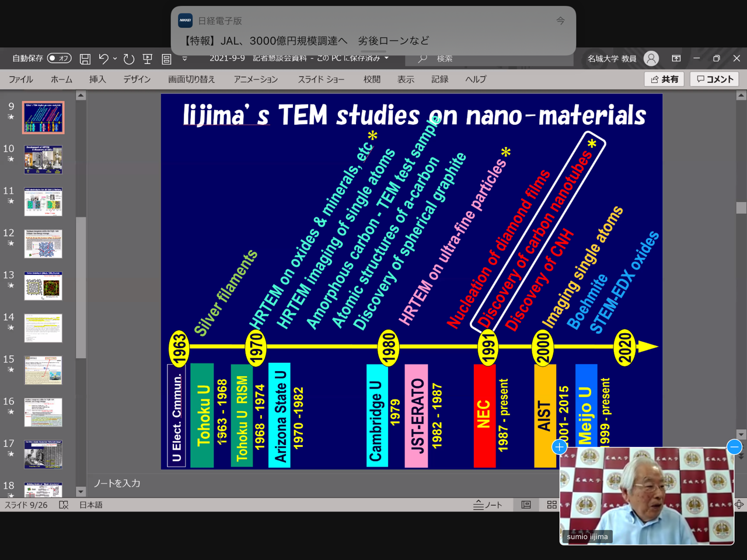The height and width of the screenshot is (560, 747).
Task: Click the user account avatar icon
Action: (x=651, y=58)
